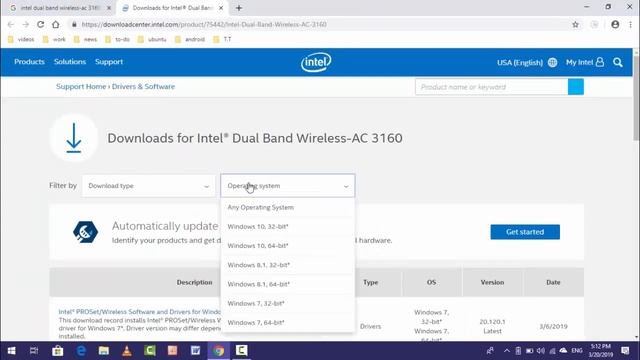The height and width of the screenshot is (360, 640).
Task: Reload the current page
Action: point(40,24)
